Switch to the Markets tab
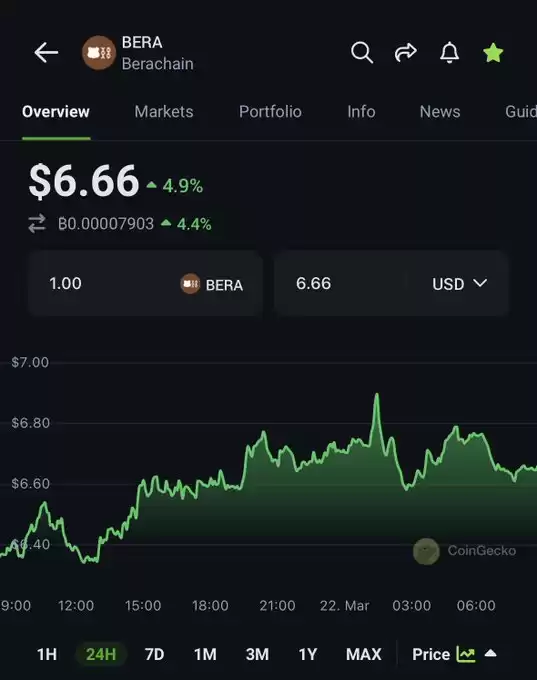537x680 pixels. click(x=164, y=111)
